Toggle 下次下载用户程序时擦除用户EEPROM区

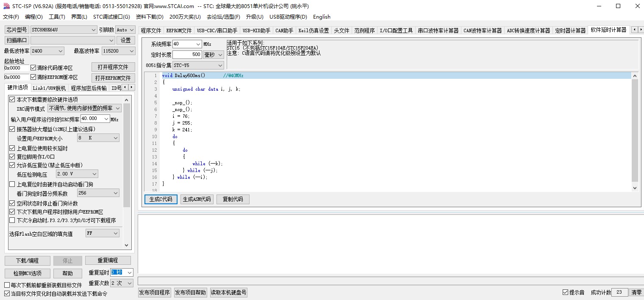click(12, 212)
